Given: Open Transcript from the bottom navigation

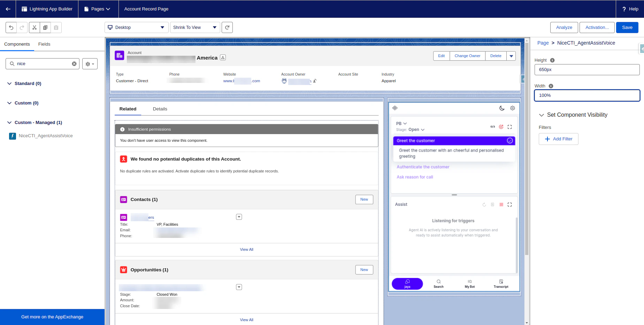Looking at the screenshot, I should coord(501,283).
